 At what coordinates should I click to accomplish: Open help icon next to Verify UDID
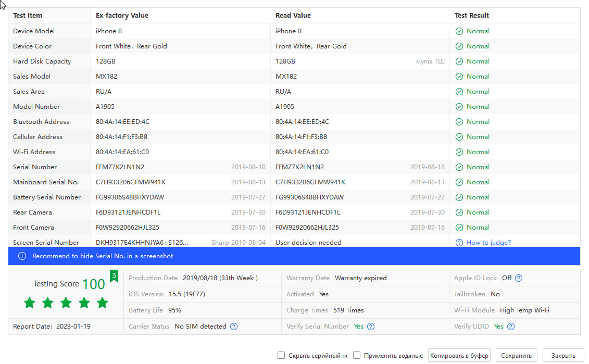511,327
